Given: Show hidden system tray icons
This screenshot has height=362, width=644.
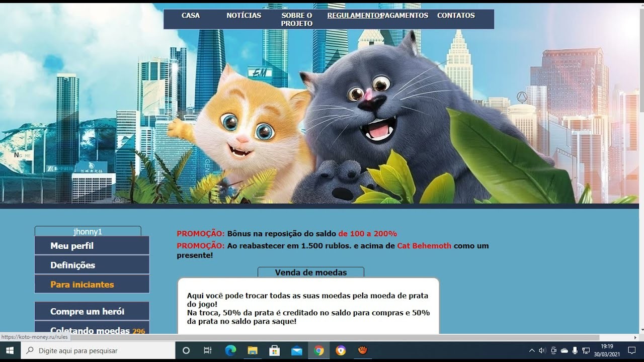Looking at the screenshot, I should click(x=532, y=350).
